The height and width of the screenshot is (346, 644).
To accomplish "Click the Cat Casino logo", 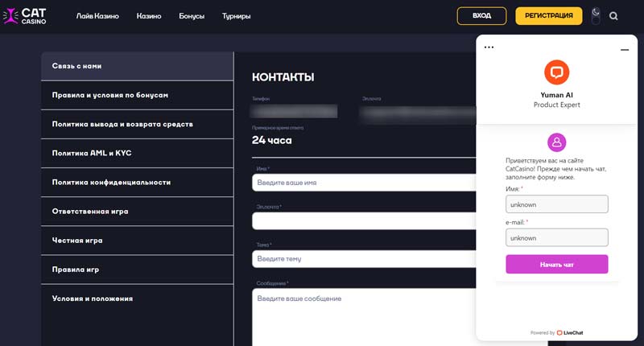I will tap(25, 15).
